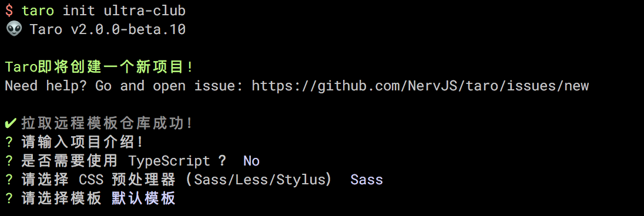Click the 'ultra-club' project name text
This screenshot has height=216, width=644.
click(x=145, y=11)
